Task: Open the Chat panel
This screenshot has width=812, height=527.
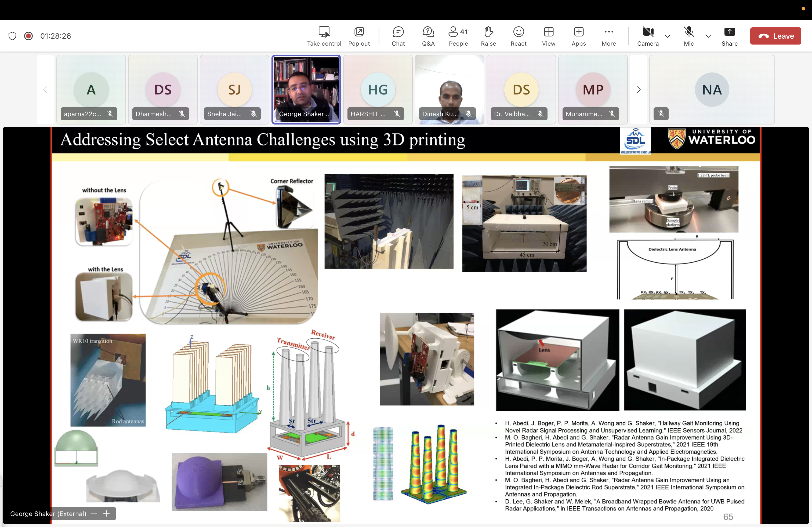Action: pyautogui.click(x=398, y=36)
